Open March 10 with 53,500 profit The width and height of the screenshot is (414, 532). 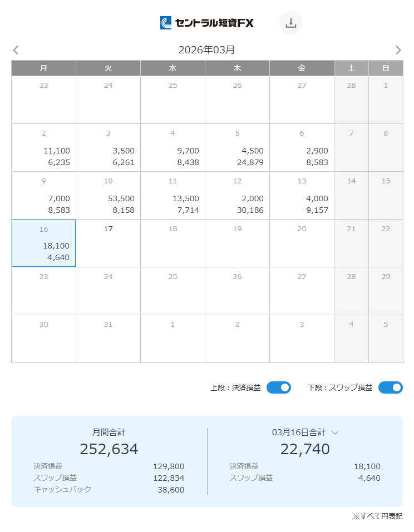coord(108,195)
